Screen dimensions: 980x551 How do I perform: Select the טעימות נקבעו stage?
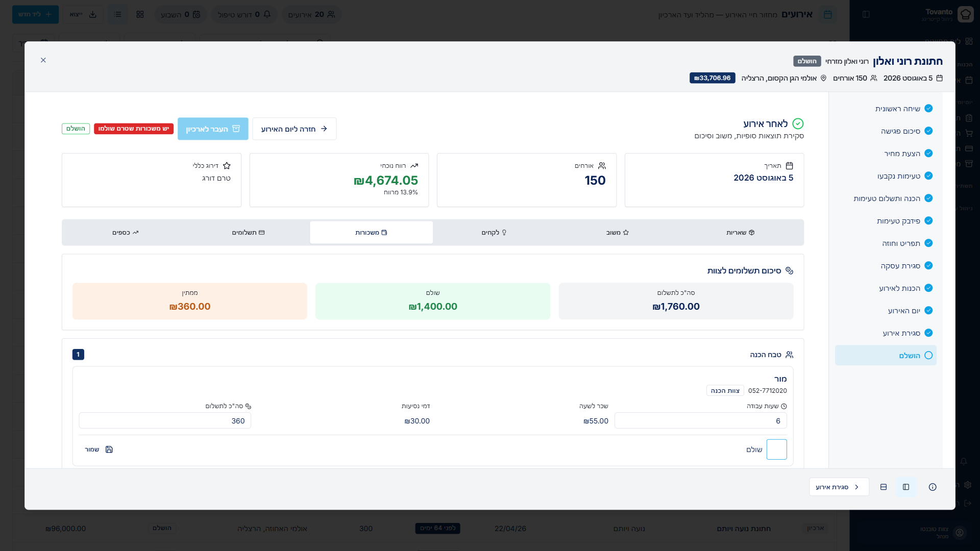[x=886, y=176]
